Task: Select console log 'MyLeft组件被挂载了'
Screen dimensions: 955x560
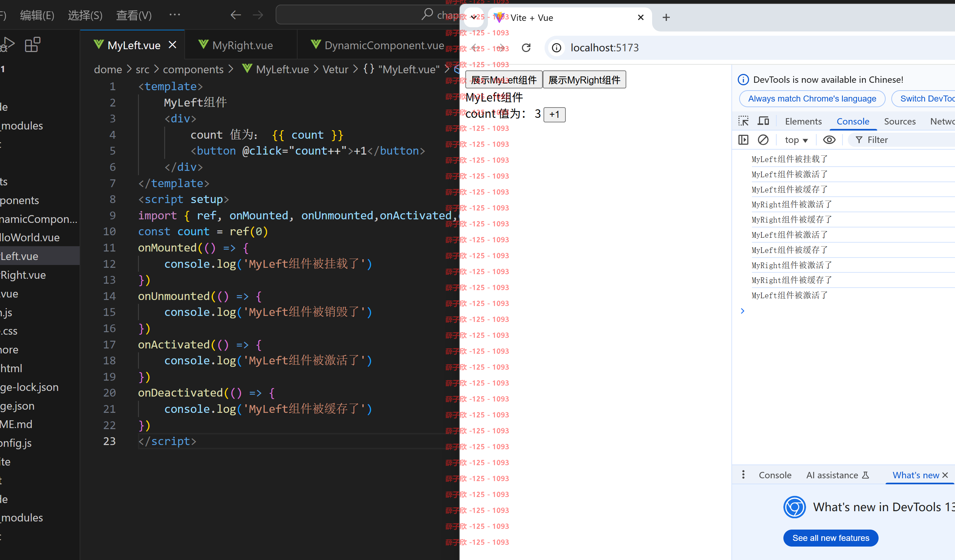Action: click(789, 159)
